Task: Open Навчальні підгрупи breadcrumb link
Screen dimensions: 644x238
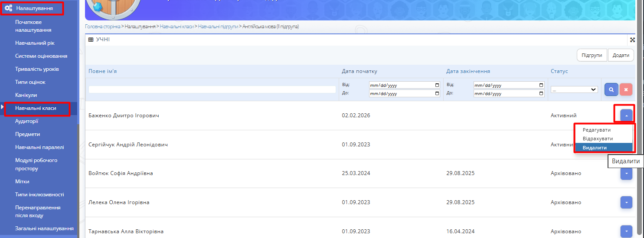Action: pyautogui.click(x=218, y=26)
